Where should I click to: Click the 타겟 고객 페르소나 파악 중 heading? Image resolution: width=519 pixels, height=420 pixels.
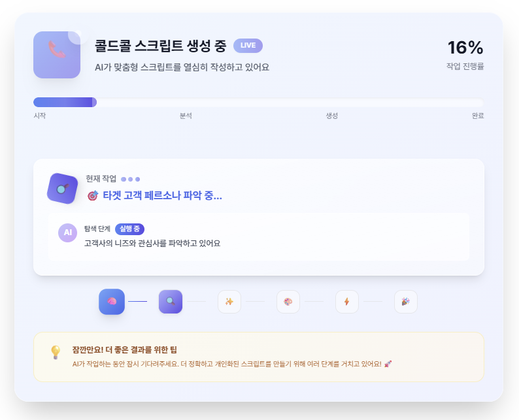coord(162,195)
